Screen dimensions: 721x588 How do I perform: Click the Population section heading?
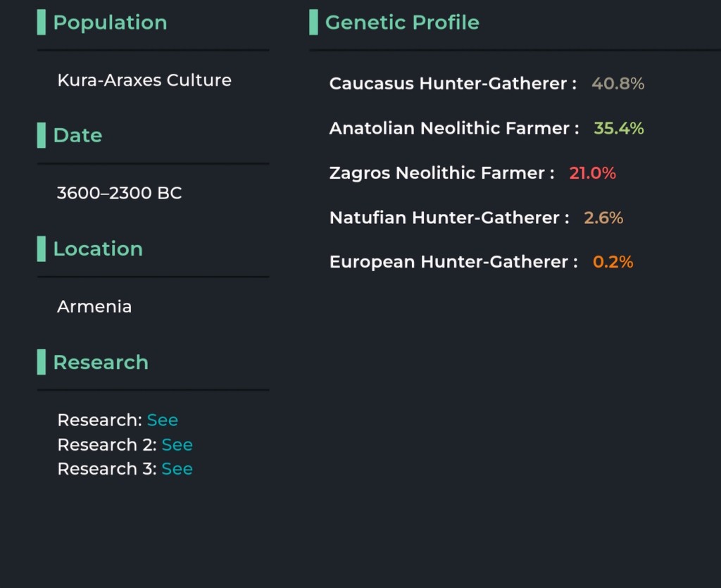coord(110,23)
